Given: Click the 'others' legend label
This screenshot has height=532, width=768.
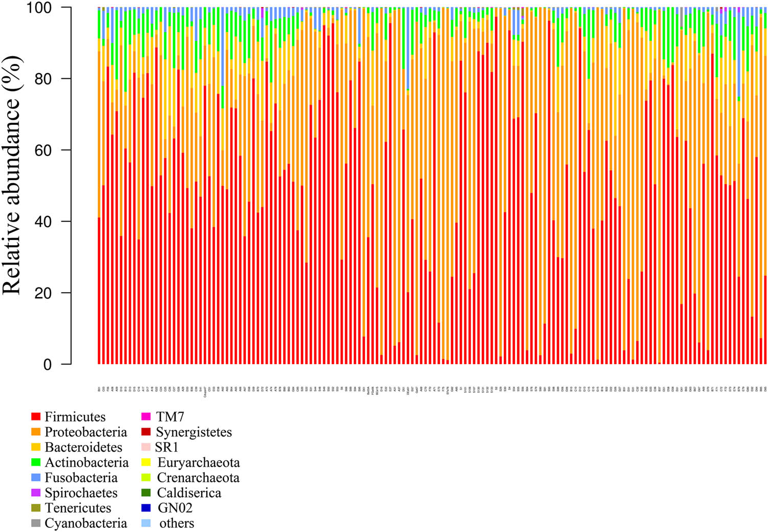Looking at the screenshot, I should 177,523.
